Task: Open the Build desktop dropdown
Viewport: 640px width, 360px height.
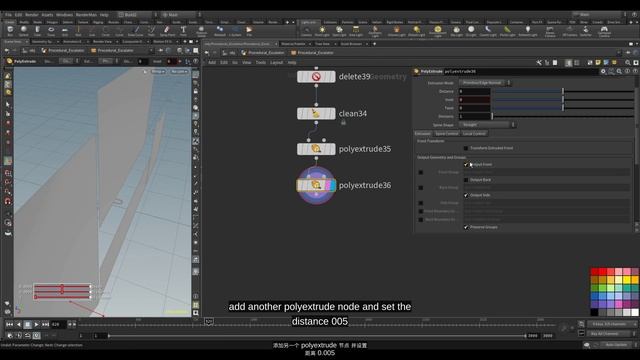Action: tap(136, 15)
